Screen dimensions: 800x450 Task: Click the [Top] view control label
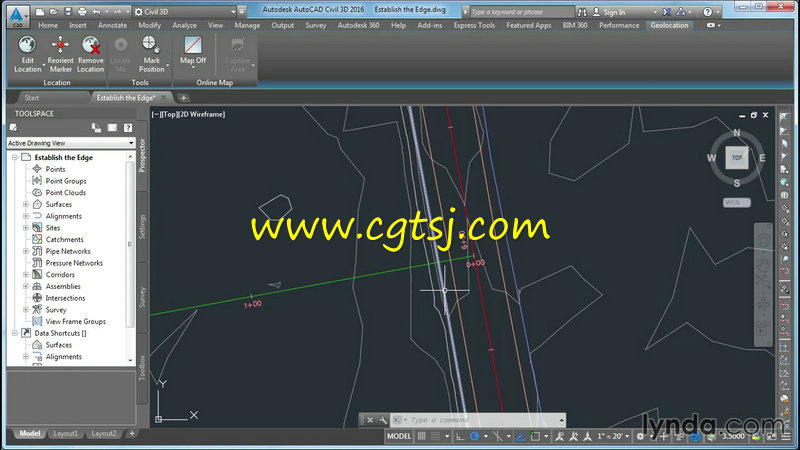(169, 114)
